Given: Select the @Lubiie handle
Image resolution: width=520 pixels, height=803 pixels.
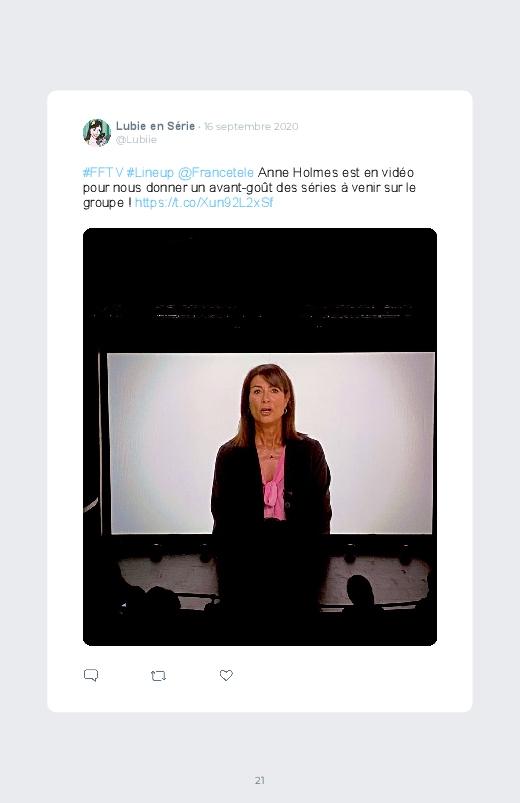Looking at the screenshot, I should pos(136,140).
